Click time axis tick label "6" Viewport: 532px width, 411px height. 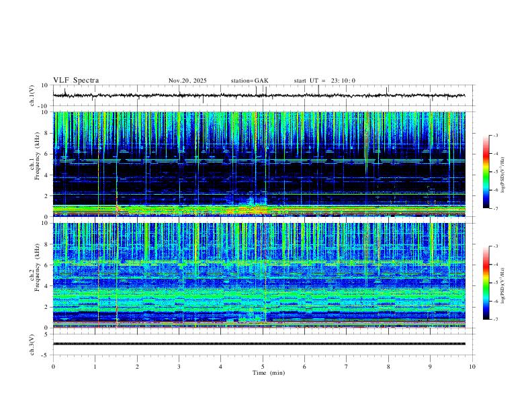304,367
